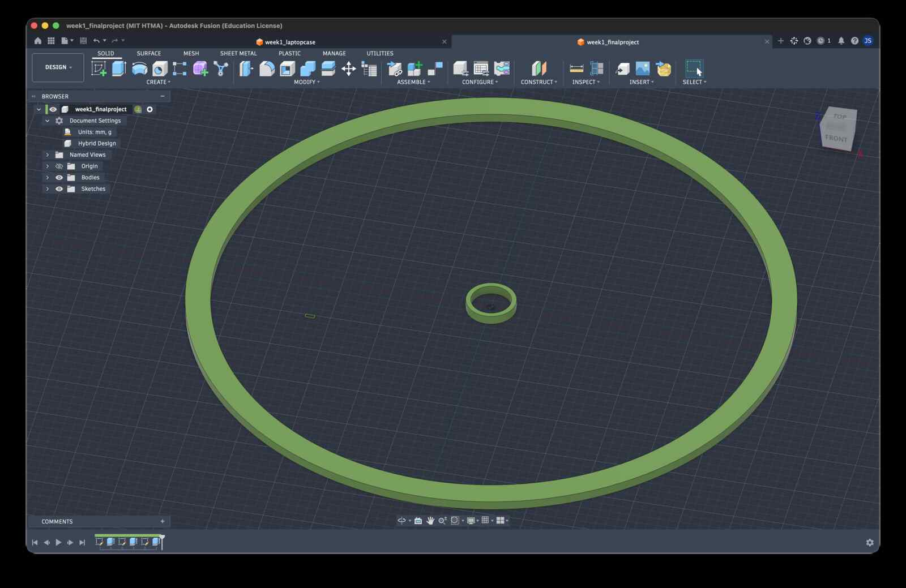
Task: Open the DESIGN workspace dropdown
Action: (58, 67)
